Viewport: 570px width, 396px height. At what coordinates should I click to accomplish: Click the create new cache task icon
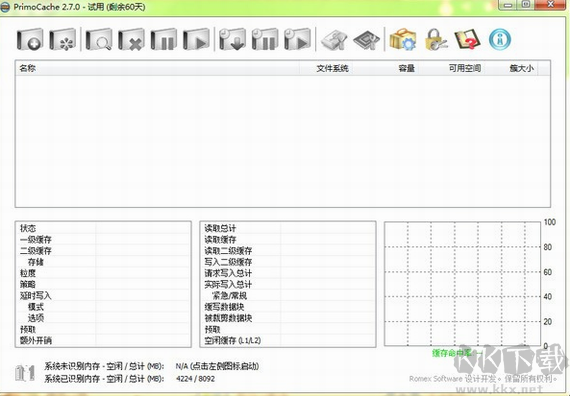(x=30, y=39)
